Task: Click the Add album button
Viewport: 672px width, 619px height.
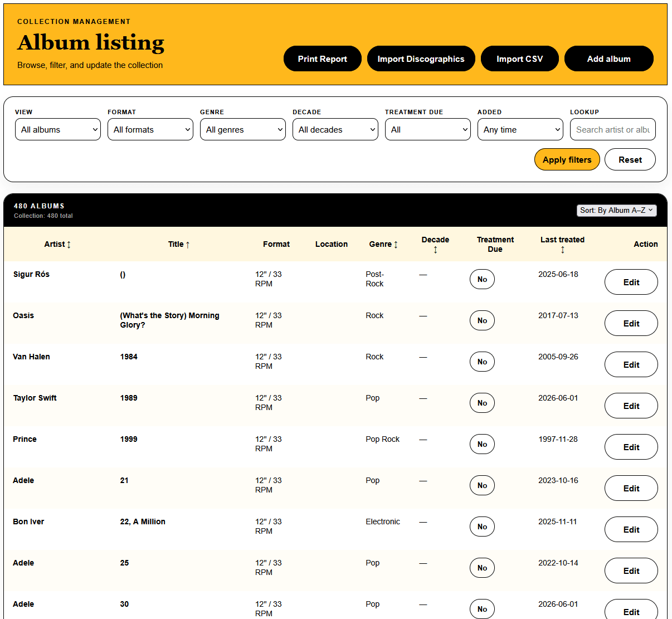Action: 609,59
